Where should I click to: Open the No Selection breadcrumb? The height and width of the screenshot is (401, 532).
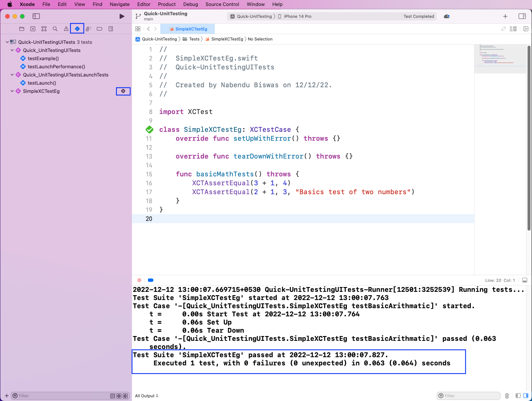260,39
